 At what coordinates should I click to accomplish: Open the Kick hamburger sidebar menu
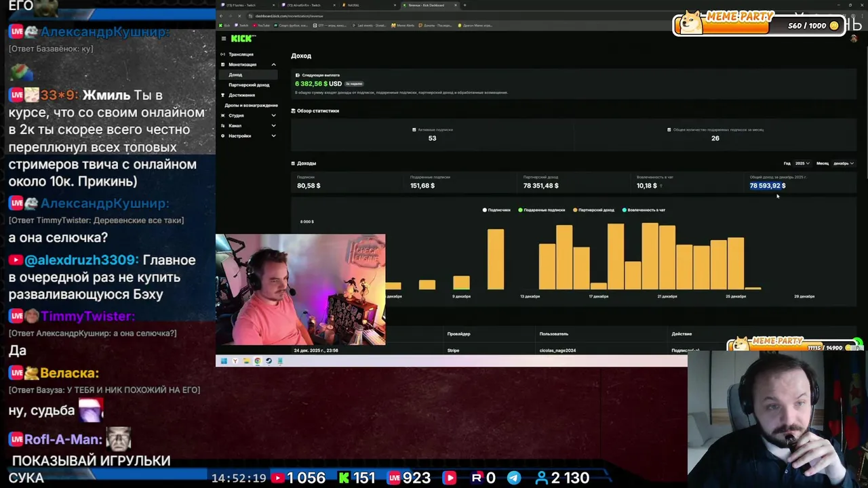(223, 39)
